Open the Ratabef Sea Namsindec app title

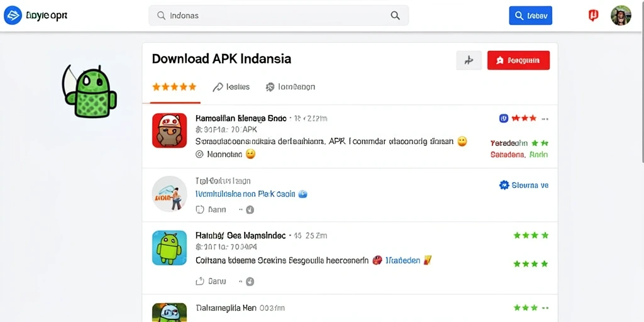(241, 236)
